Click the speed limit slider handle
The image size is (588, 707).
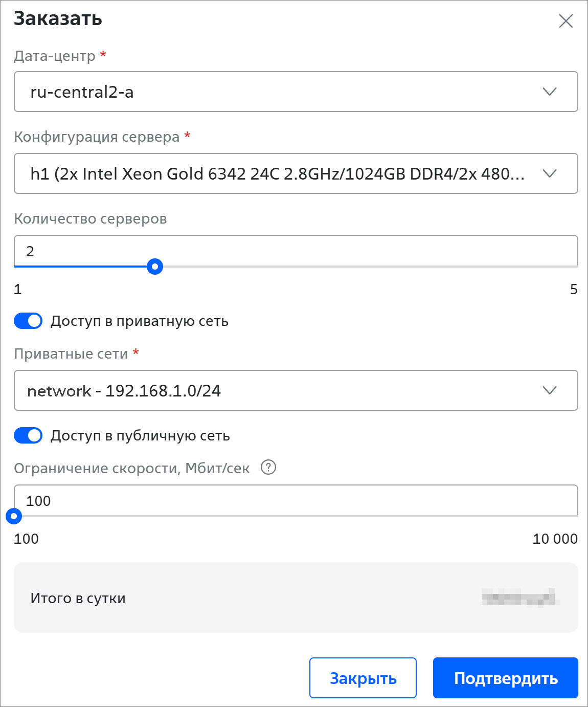(14, 516)
